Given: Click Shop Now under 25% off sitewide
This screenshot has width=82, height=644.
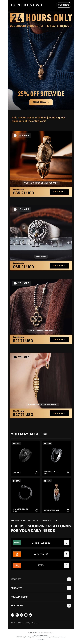Looking at the screenshot, I should pos(41,102).
